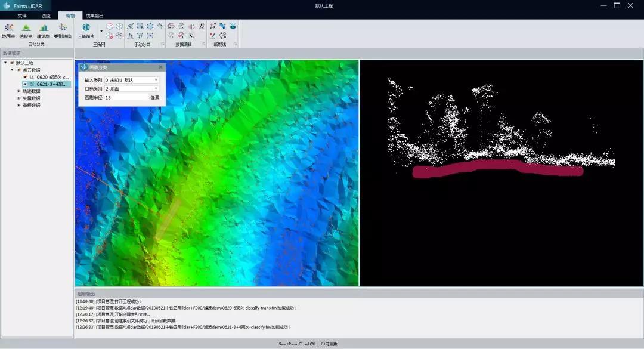Close the 画刷分类 brush dialog
This screenshot has width=644, height=349.
(x=160, y=67)
